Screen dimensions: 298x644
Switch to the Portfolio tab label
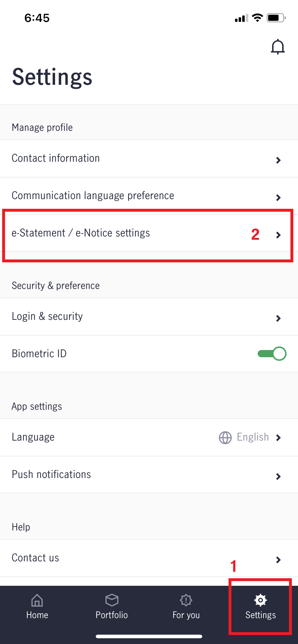click(x=112, y=615)
